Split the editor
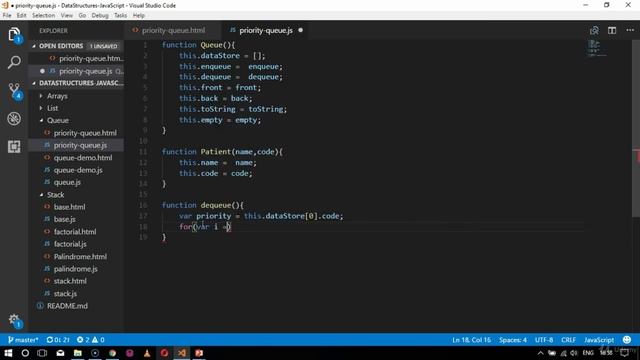 pyautogui.click(x=612, y=31)
